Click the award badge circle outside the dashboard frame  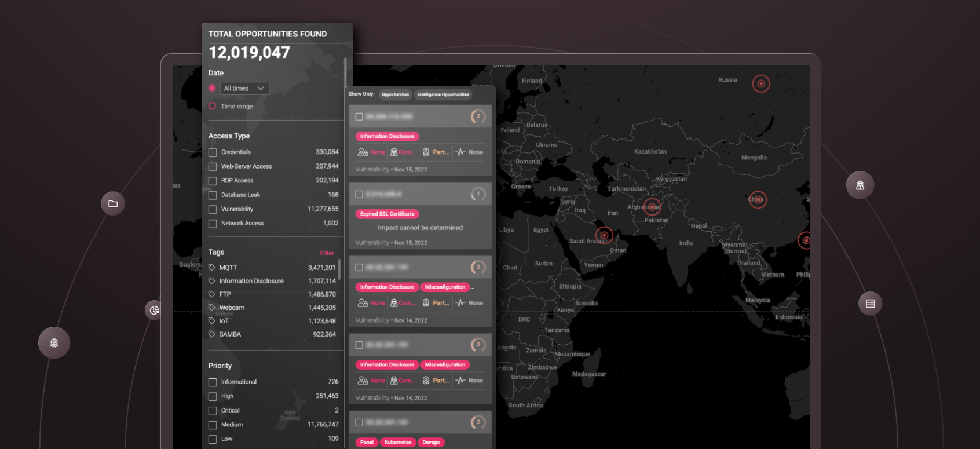click(54, 343)
